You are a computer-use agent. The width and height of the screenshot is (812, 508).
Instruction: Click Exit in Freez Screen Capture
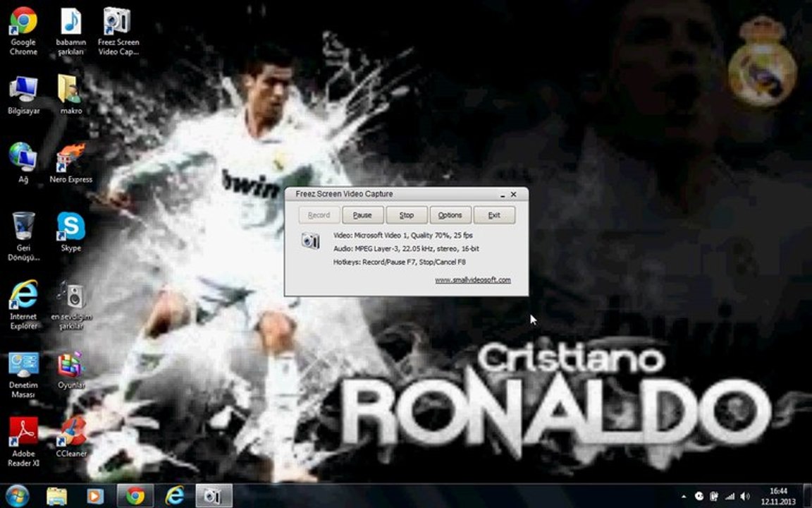click(494, 214)
